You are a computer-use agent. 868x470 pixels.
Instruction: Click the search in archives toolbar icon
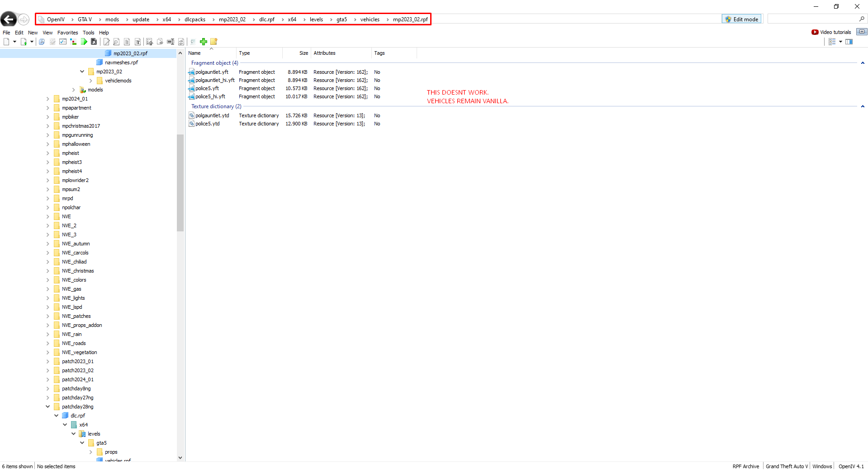click(x=42, y=42)
